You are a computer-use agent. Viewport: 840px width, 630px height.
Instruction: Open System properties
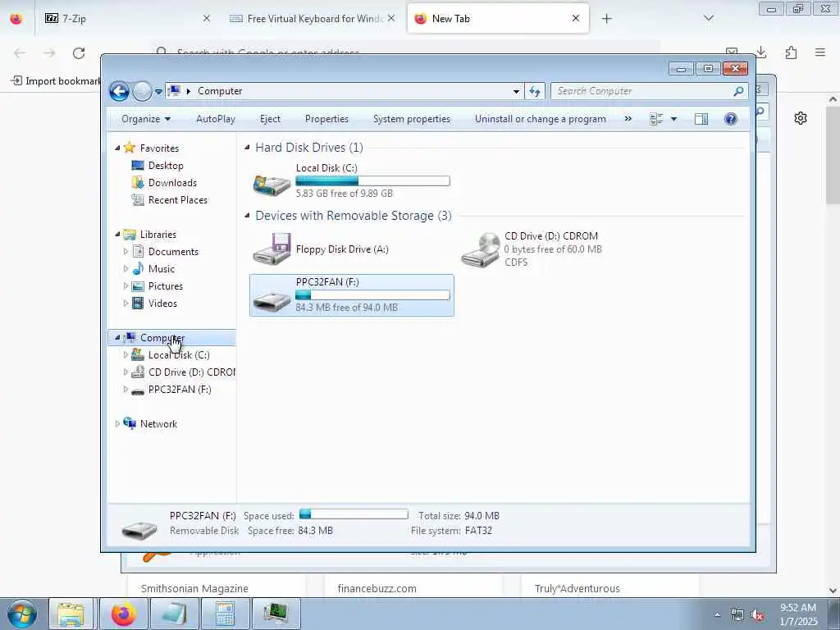[412, 119]
